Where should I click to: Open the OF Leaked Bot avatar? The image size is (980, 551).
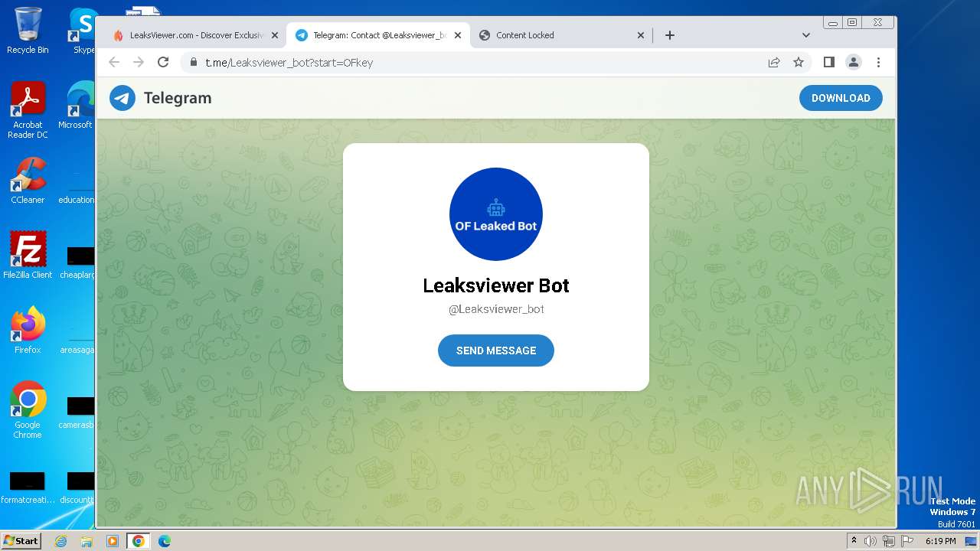point(496,214)
